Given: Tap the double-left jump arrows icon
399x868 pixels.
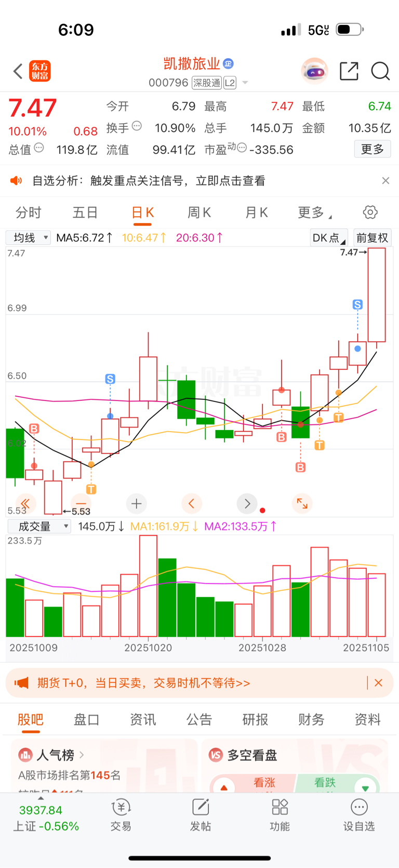Looking at the screenshot, I should point(25,503).
